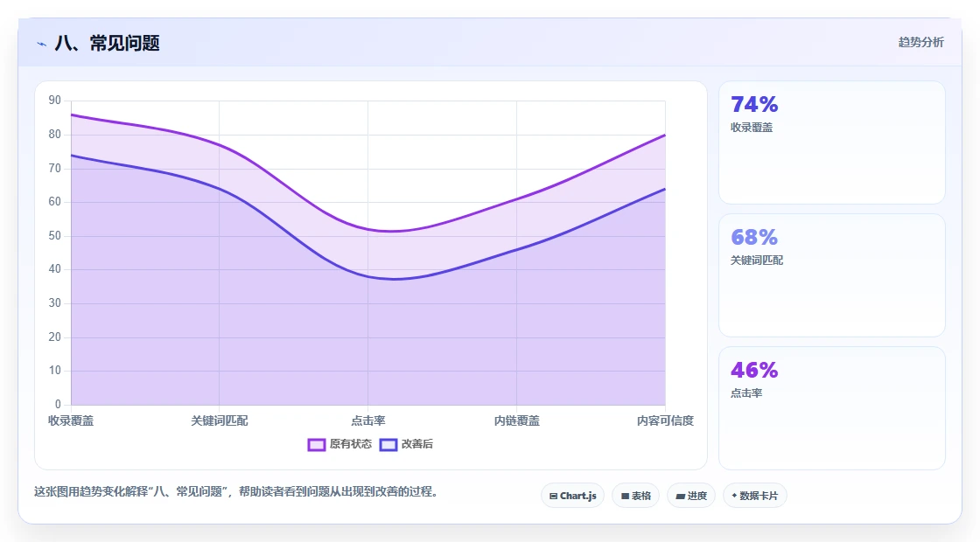Toggle the 改善后 legend swatch

[388, 445]
